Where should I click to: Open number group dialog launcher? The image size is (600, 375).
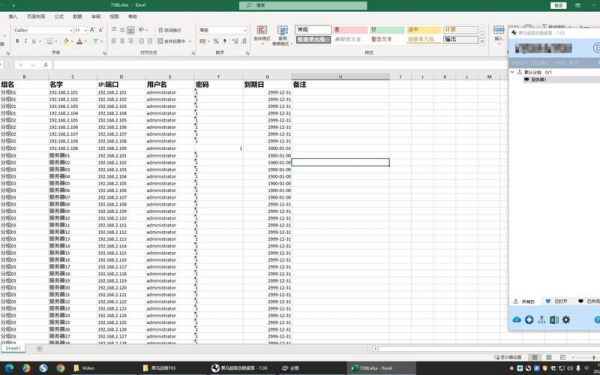tap(247, 53)
